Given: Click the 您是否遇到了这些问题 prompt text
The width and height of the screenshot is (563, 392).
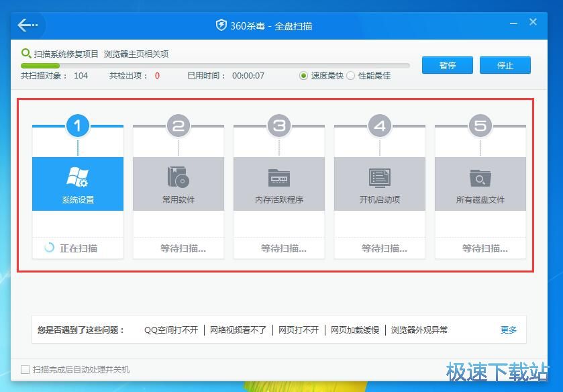Looking at the screenshot, I should [81, 330].
